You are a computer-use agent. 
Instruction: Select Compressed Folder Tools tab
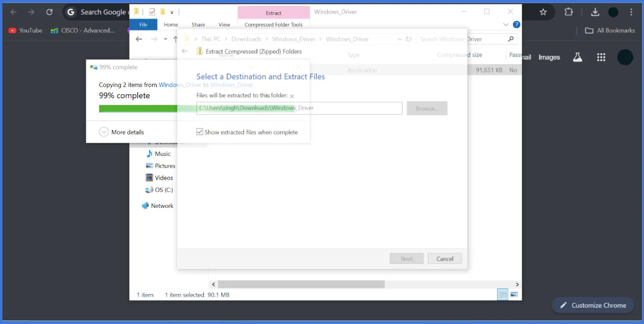[x=273, y=24]
